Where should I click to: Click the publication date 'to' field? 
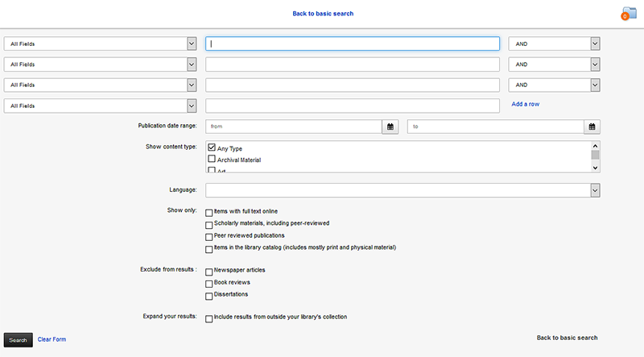(x=495, y=127)
